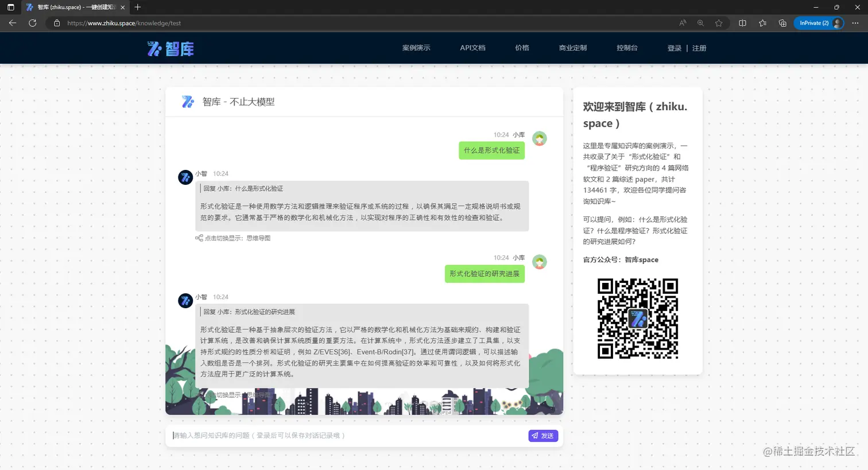The image size is (868, 470).
Task: Focus the question input field
Action: tap(348, 436)
